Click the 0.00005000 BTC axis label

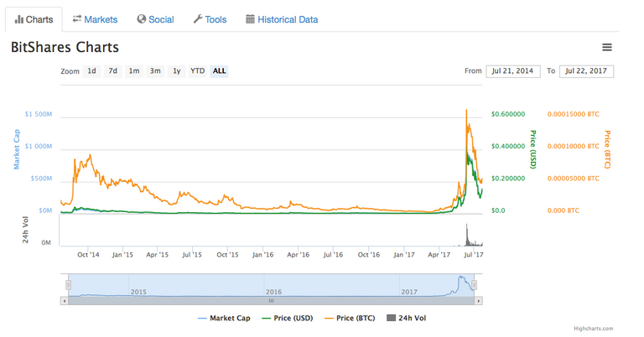pos(574,179)
